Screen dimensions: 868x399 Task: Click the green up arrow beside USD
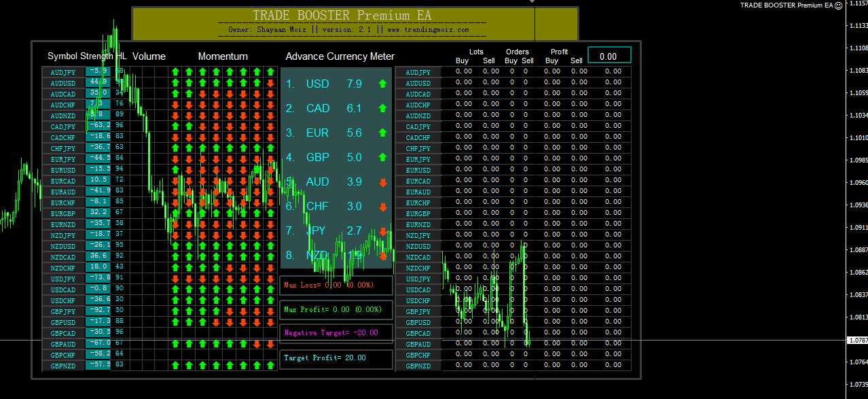coord(382,84)
